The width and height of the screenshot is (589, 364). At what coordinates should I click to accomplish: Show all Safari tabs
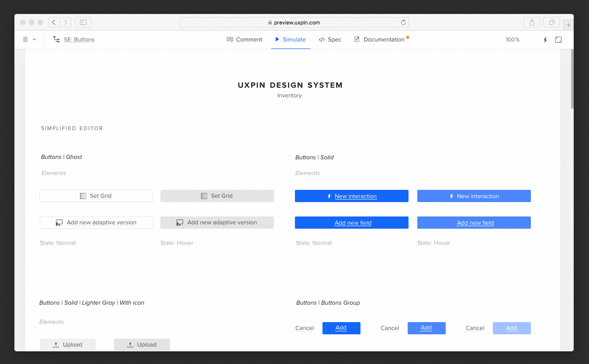[552, 22]
